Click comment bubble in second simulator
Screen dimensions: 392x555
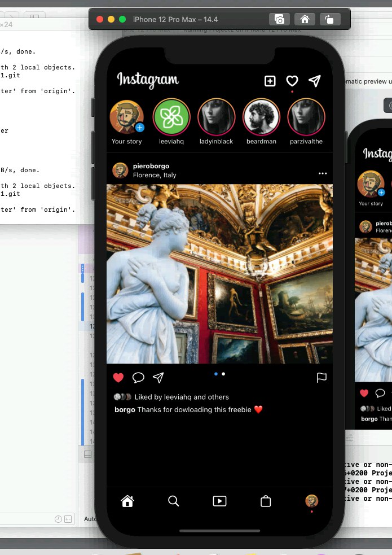point(380,393)
